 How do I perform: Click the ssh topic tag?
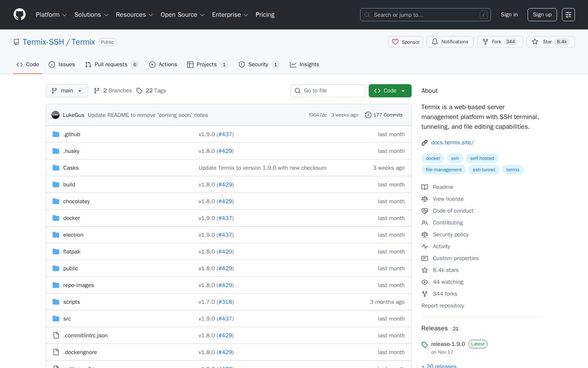tap(455, 158)
